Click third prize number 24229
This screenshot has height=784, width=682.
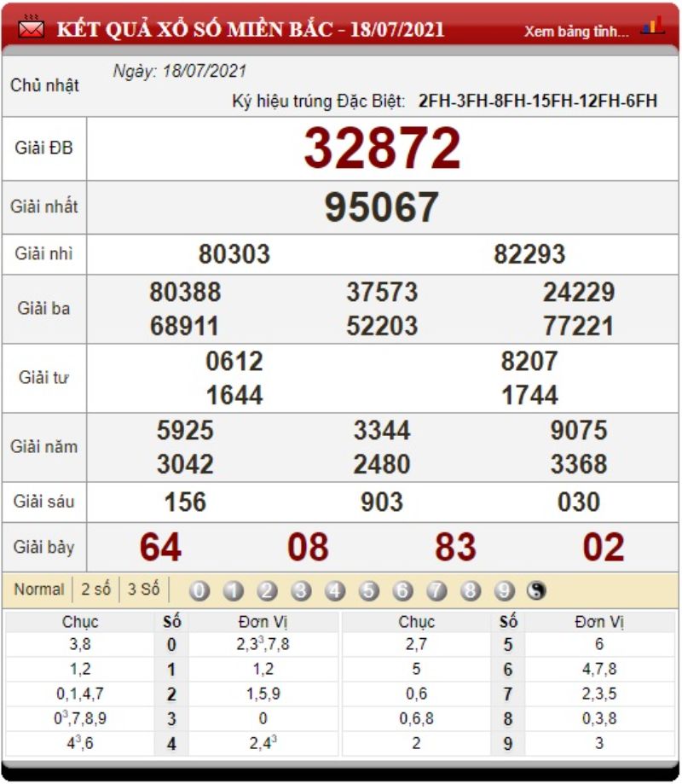click(579, 292)
